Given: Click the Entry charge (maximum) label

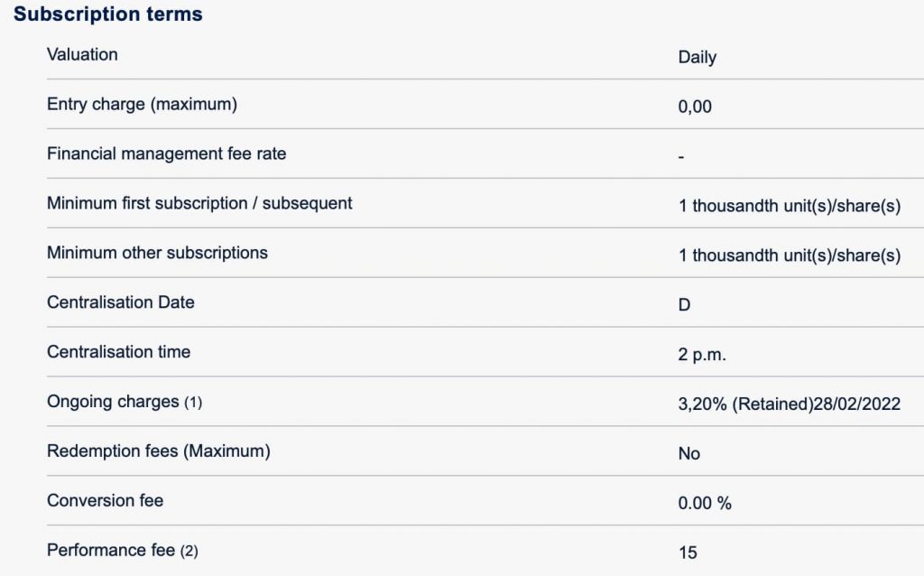Looking at the screenshot, I should tap(142, 104).
